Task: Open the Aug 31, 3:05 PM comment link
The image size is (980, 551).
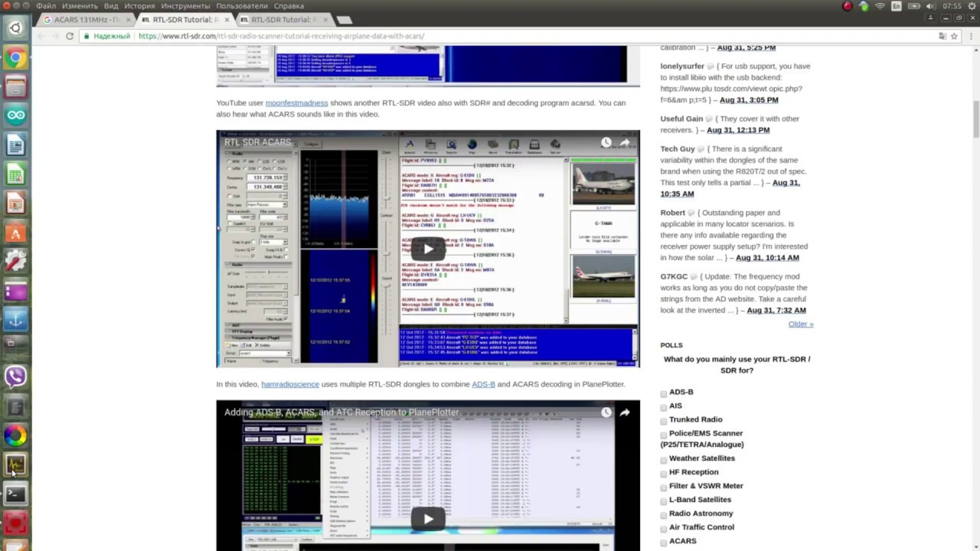Action: 749,99
